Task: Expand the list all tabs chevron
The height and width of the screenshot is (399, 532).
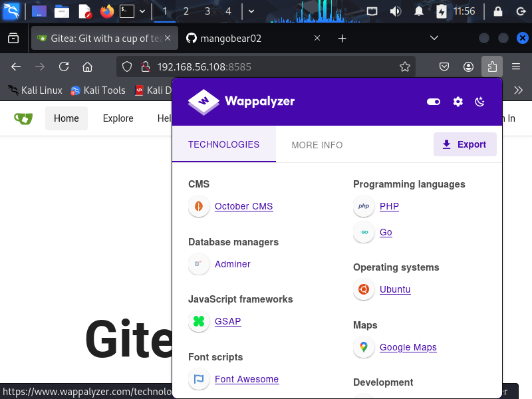Action: tap(434, 38)
